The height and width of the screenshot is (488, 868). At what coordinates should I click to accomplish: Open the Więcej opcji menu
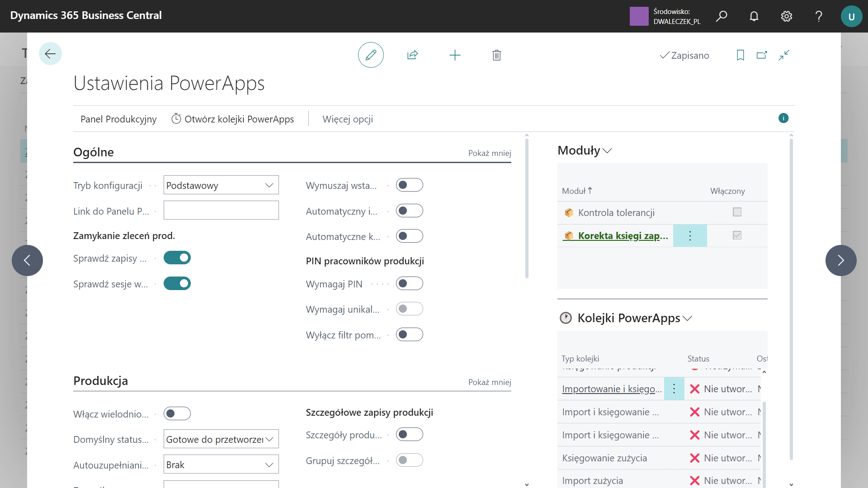pos(348,119)
